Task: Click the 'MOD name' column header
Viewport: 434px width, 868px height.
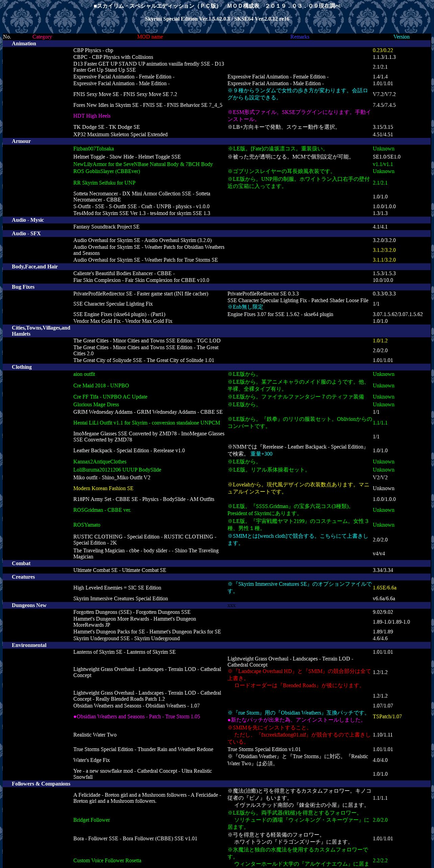Action: [x=150, y=37]
